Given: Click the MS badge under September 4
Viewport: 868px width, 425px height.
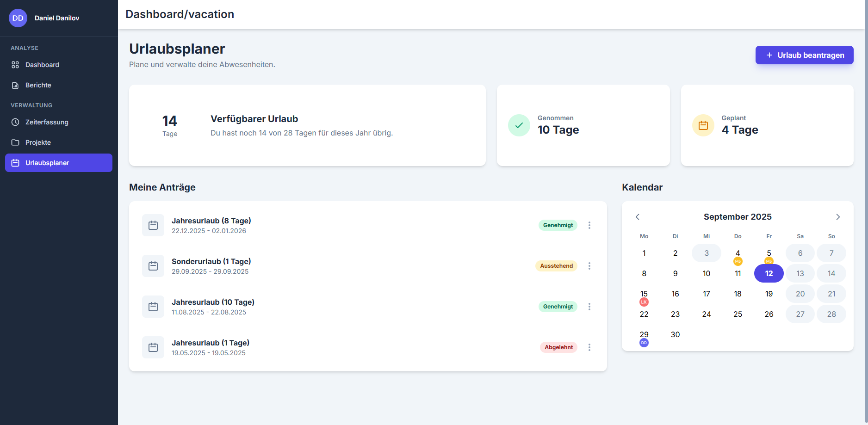Looking at the screenshot, I should coord(738,261).
